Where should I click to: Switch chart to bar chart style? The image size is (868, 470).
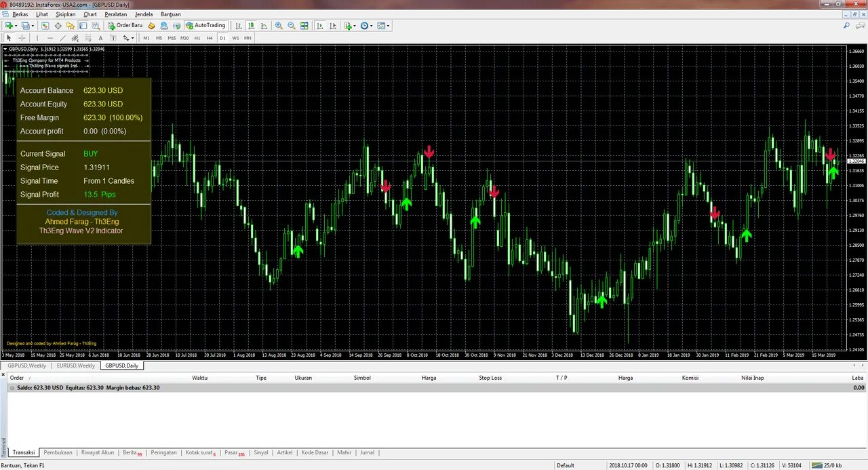click(x=239, y=26)
